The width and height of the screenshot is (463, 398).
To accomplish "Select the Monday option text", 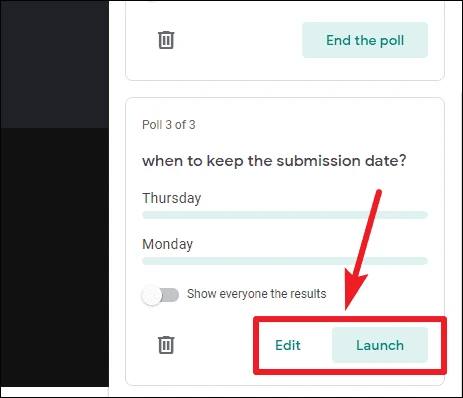I will point(168,244).
